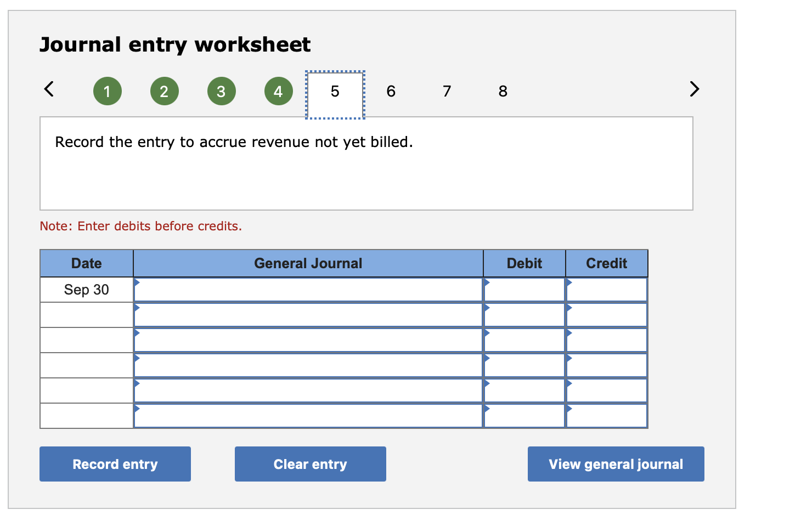Click the left navigation arrow
The height and width of the screenshot is (532, 801).
pyautogui.click(x=49, y=89)
